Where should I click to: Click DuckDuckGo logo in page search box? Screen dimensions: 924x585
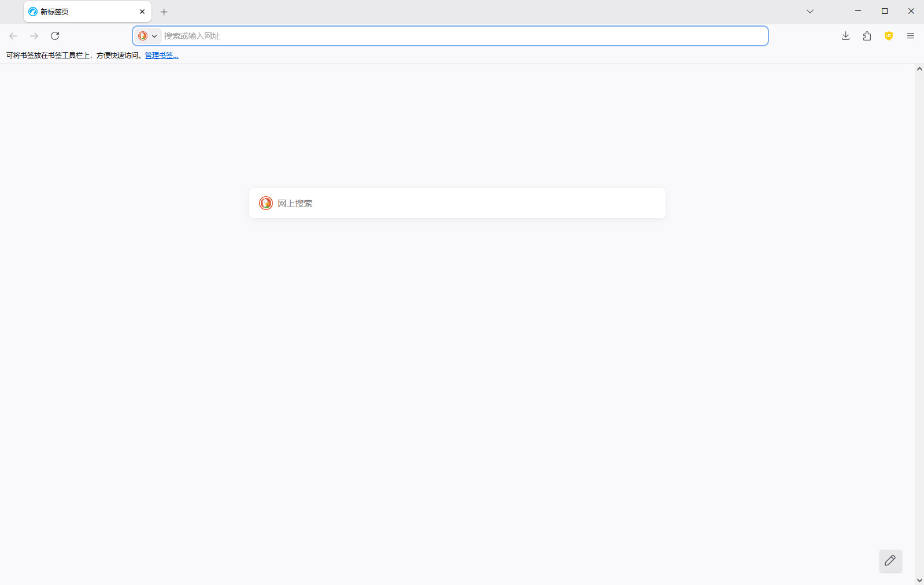[266, 203]
